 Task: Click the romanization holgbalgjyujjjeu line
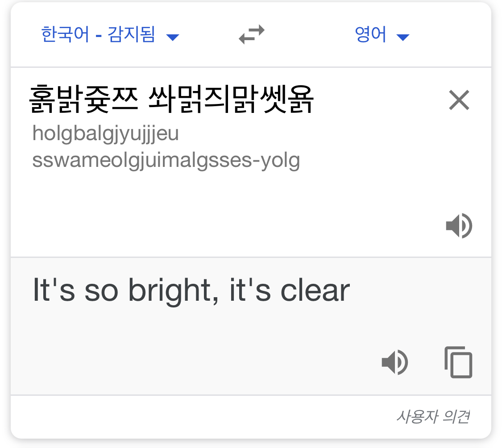coord(105,133)
